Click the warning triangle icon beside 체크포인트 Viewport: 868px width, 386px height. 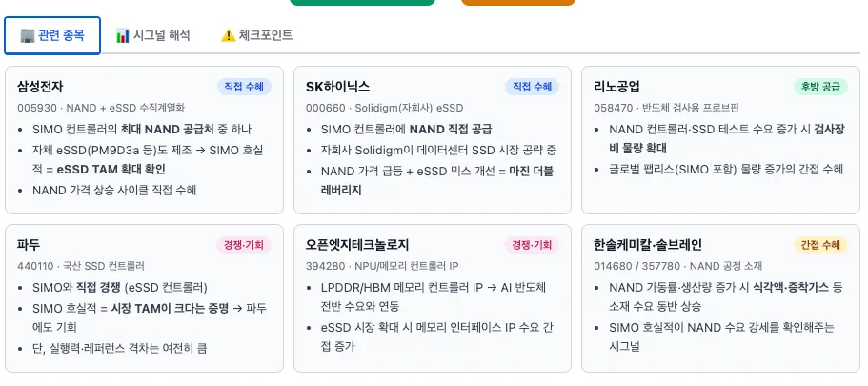tap(228, 36)
